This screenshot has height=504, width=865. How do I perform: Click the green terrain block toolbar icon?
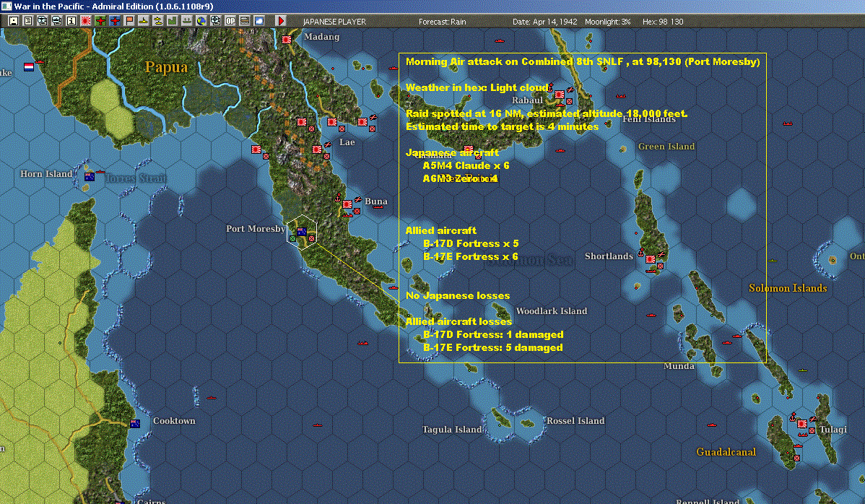[x=172, y=21]
